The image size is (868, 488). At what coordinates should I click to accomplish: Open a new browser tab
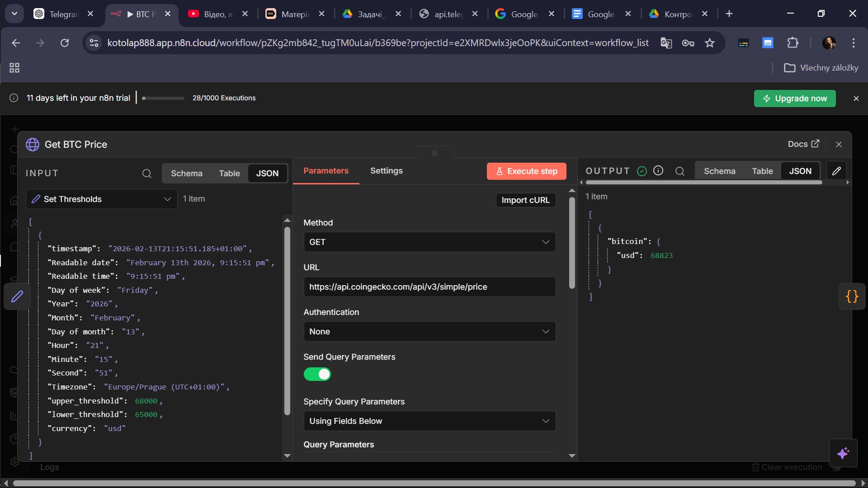click(729, 14)
